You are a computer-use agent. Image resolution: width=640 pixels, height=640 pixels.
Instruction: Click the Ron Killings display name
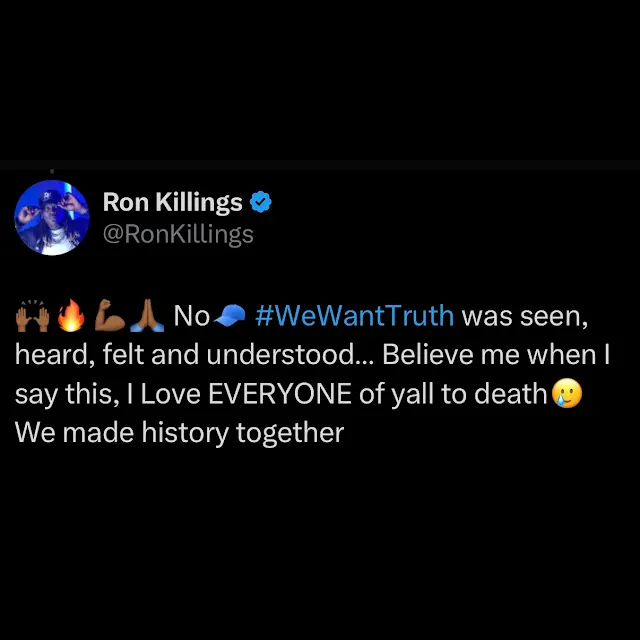click(x=173, y=202)
